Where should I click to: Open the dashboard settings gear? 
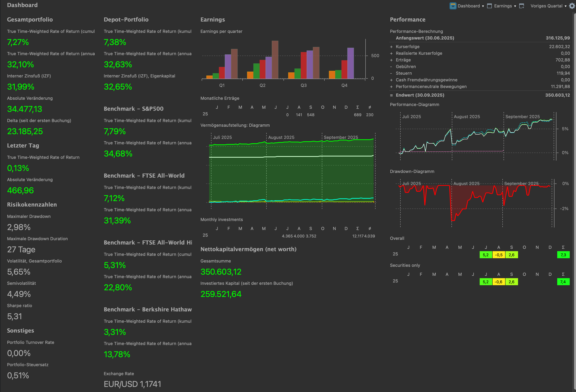pos(572,6)
